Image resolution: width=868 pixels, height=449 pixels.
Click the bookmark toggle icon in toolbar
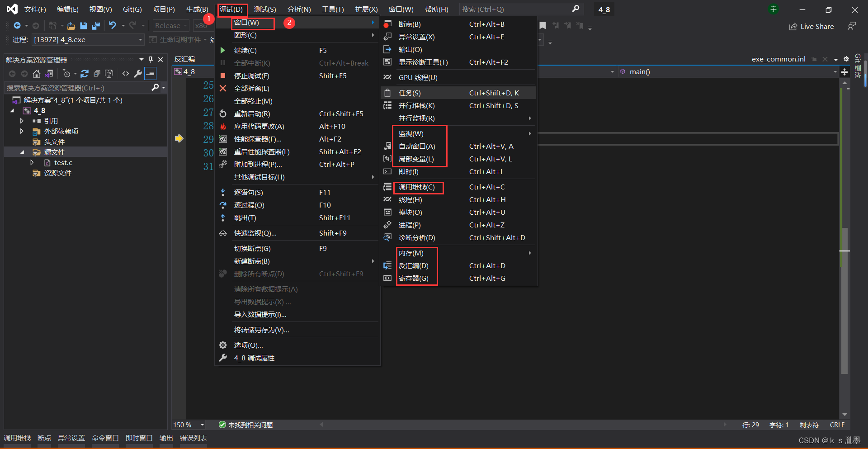click(x=543, y=26)
